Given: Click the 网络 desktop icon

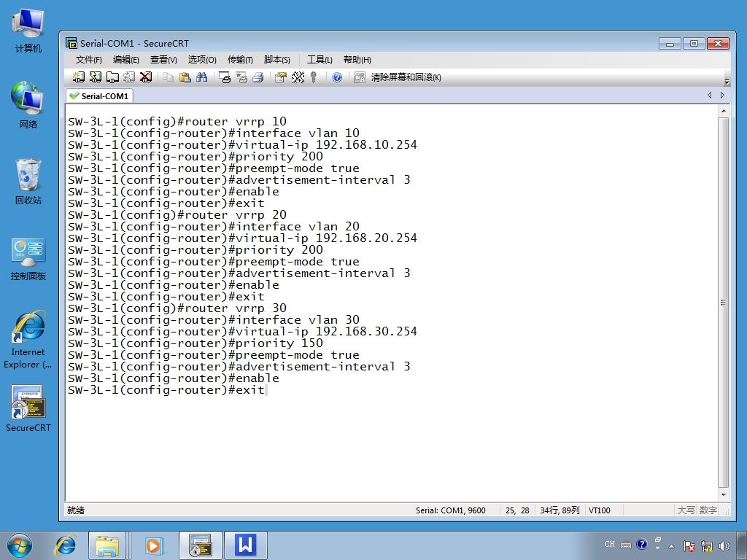Looking at the screenshot, I should [28, 105].
